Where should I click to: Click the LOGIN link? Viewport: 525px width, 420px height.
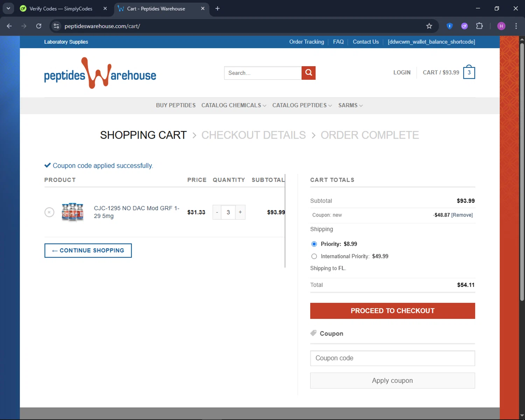[402, 72]
